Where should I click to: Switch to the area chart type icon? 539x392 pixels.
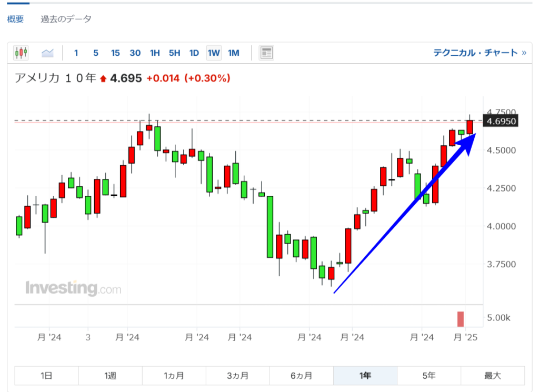point(47,53)
